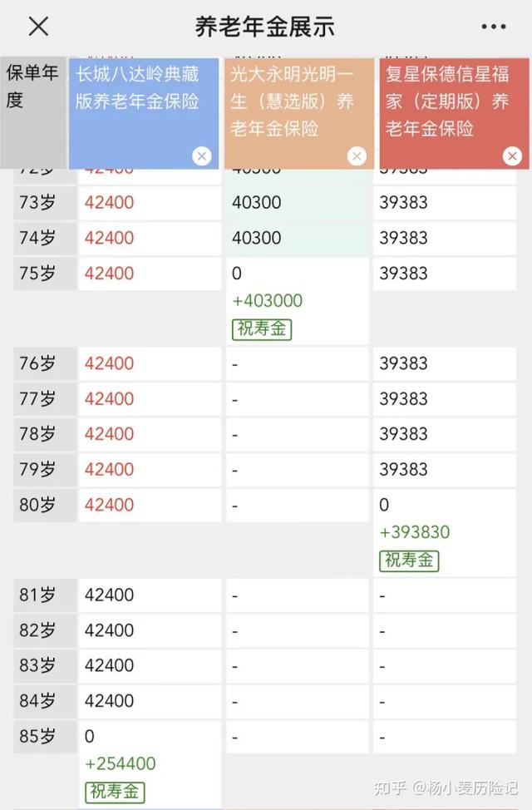Screen dimensions: 532x810
Task: Select the green +254400 amount
Action: pos(119,763)
